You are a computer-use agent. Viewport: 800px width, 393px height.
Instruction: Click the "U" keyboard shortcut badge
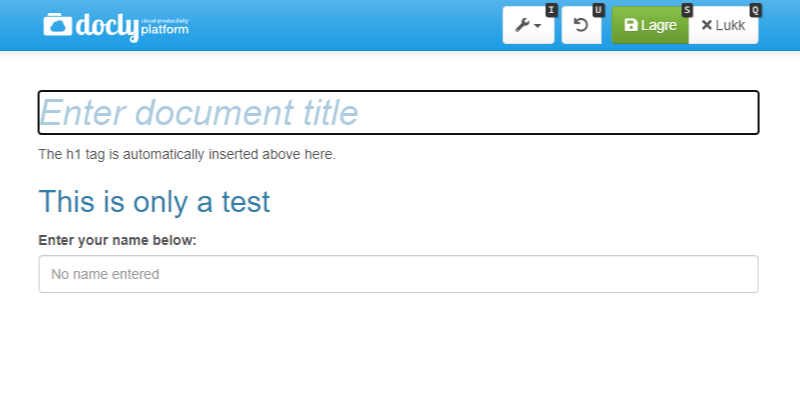pyautogui.click(x=598, y=10)
